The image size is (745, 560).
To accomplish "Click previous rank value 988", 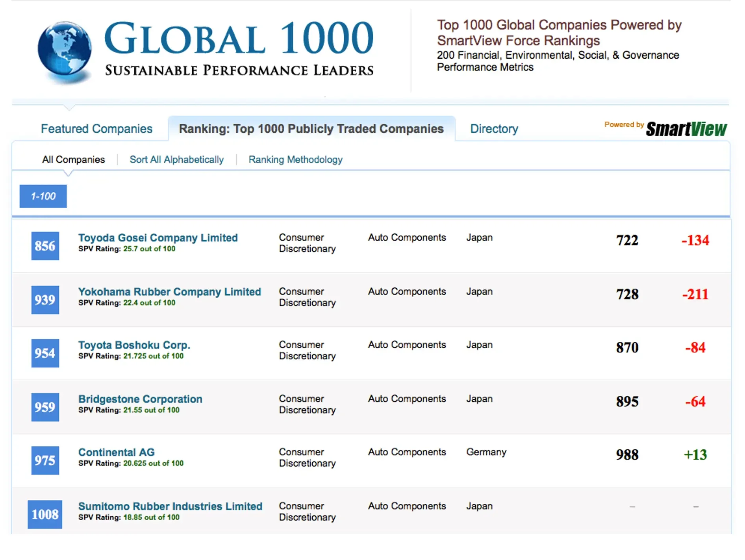I will click(x=627, y=454).
